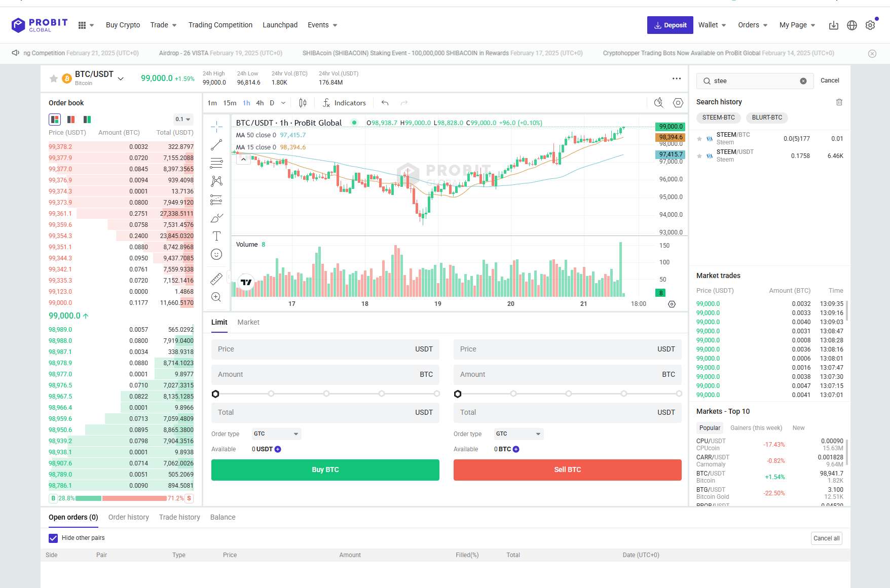Redo the chart action
The height and width of the screenshot is (588, 890).
404,103
